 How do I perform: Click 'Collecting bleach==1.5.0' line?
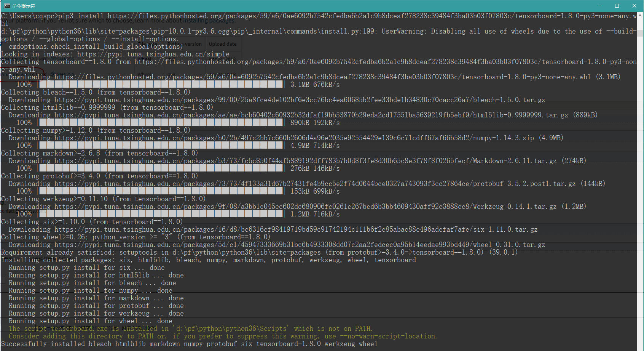(x=96, y=92)
